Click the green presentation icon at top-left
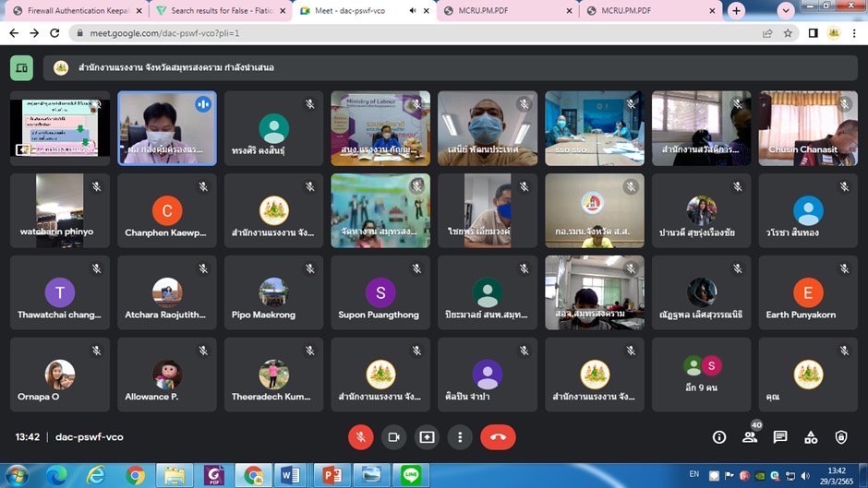 [22, 67]
